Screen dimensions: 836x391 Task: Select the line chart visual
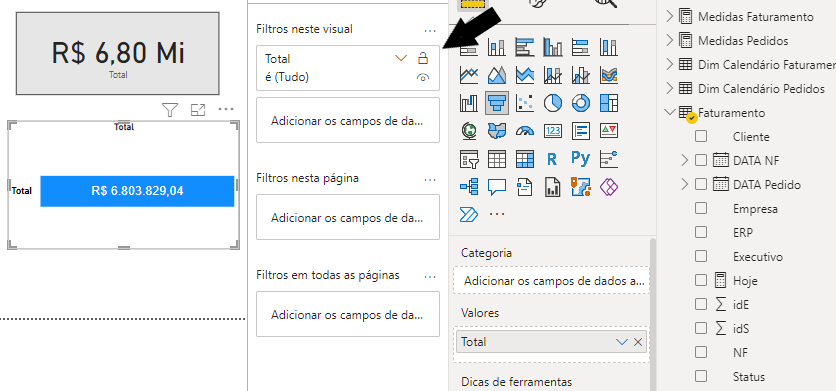pyautogui.click(x=469, y=75)
